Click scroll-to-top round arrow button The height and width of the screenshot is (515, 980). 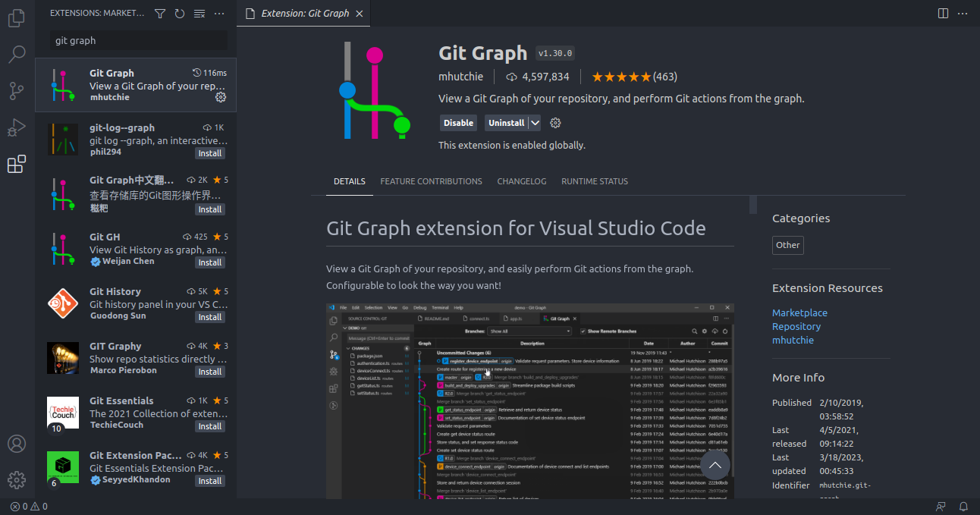point(715,466)
